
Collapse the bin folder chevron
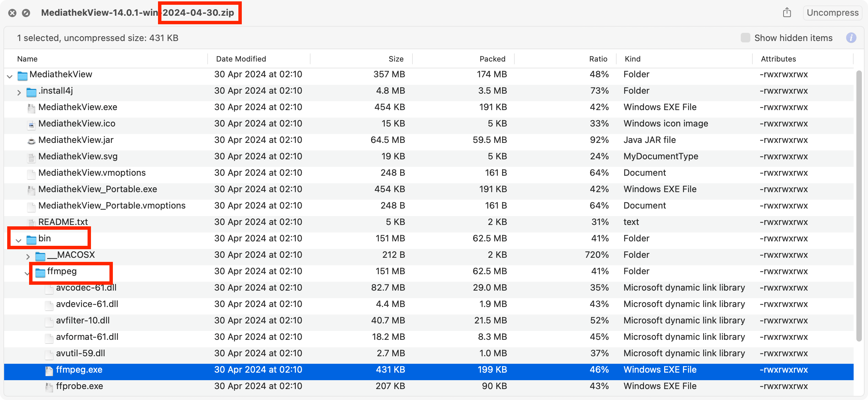point(18,240)
